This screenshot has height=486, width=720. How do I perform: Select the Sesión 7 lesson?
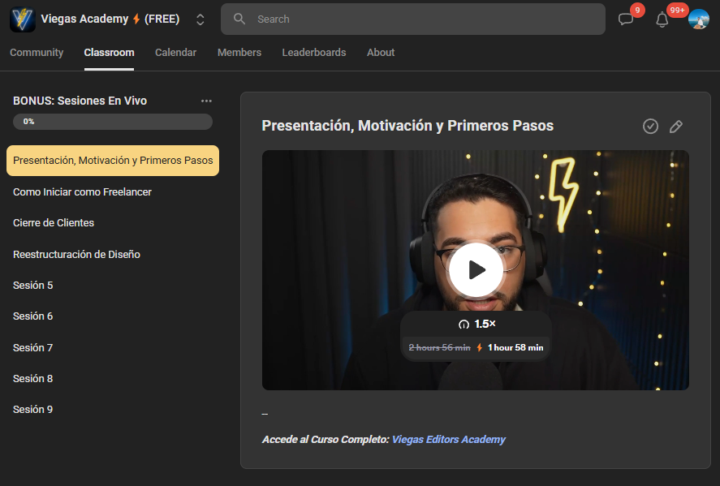pos(33,348)
